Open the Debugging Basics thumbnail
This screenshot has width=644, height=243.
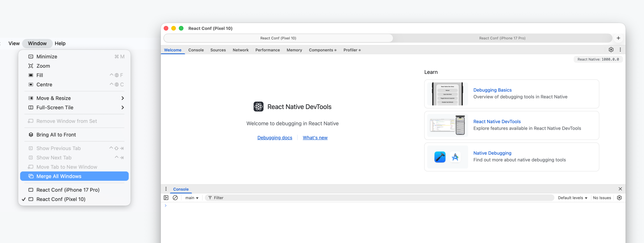click(x=447, y=94)
